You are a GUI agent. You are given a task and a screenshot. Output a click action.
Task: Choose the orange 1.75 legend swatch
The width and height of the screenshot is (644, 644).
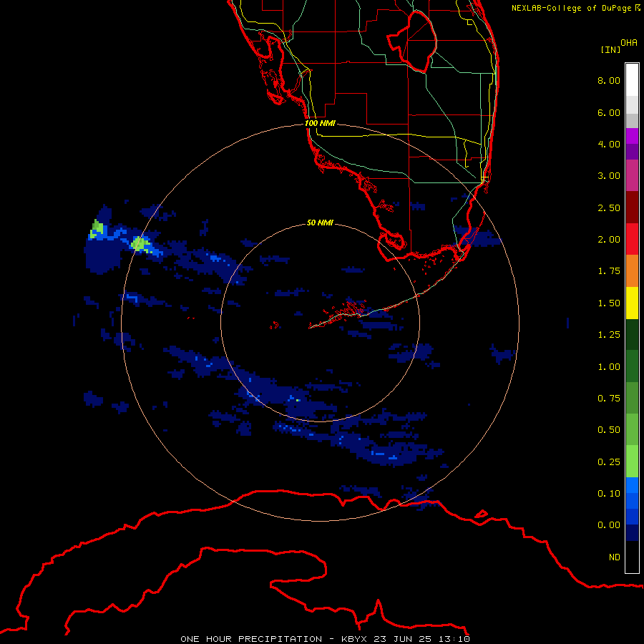(632, 271)
